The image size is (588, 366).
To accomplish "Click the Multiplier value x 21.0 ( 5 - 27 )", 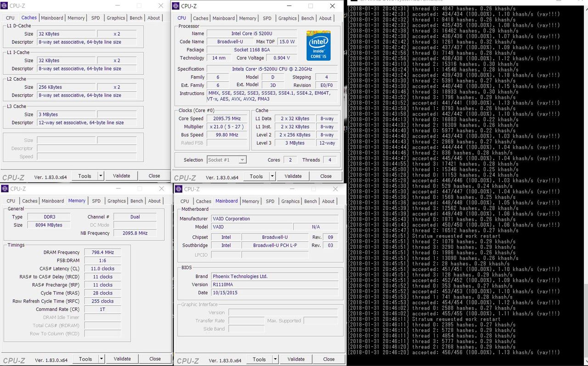I will point(227,127).
